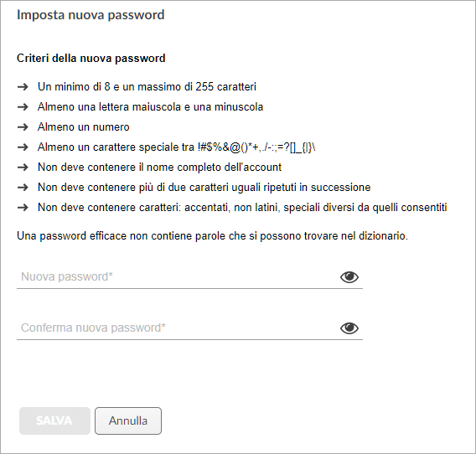Cancel with the Annulla button
The image size is (476, 454).
(x=128, y=420)
